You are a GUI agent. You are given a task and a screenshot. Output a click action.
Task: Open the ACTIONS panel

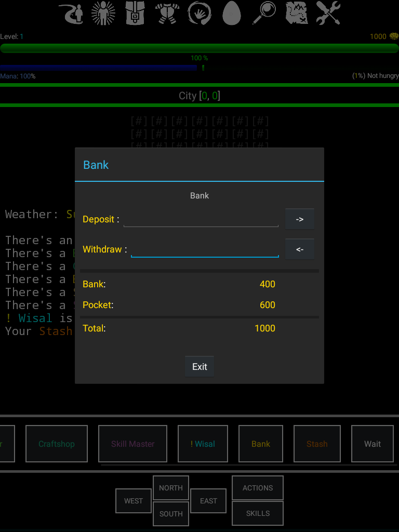coord(258,488)
